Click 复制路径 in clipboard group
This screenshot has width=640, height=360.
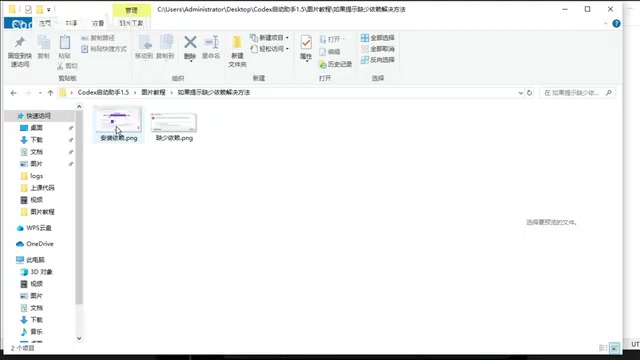(x=98, y=38)
